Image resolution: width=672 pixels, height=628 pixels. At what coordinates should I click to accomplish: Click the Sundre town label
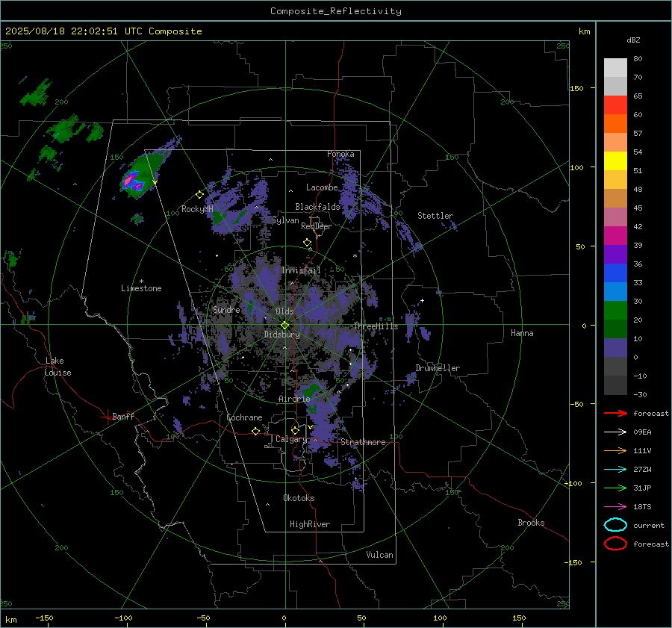pos(226,310)
